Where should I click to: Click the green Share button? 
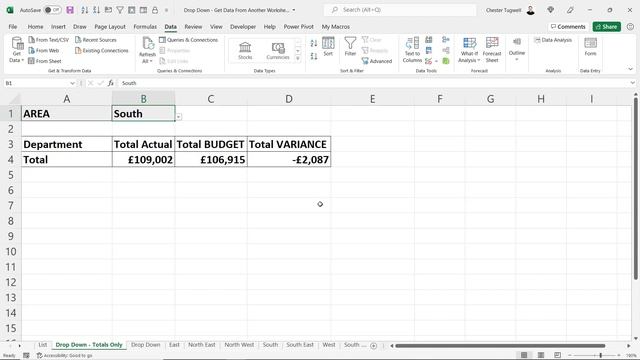click(x=607, y=27)
